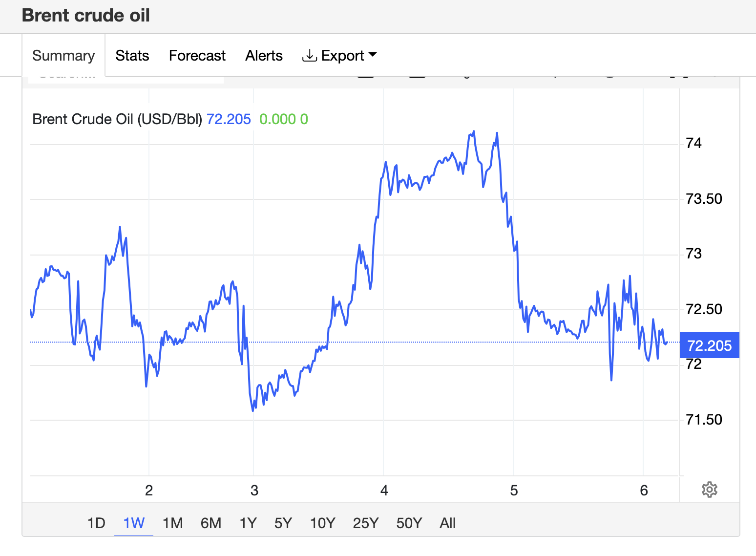The height and width of the screenshot is (556, 756).
Task: Click date label 5 on time axis
Action: click(x=514, y=491)
